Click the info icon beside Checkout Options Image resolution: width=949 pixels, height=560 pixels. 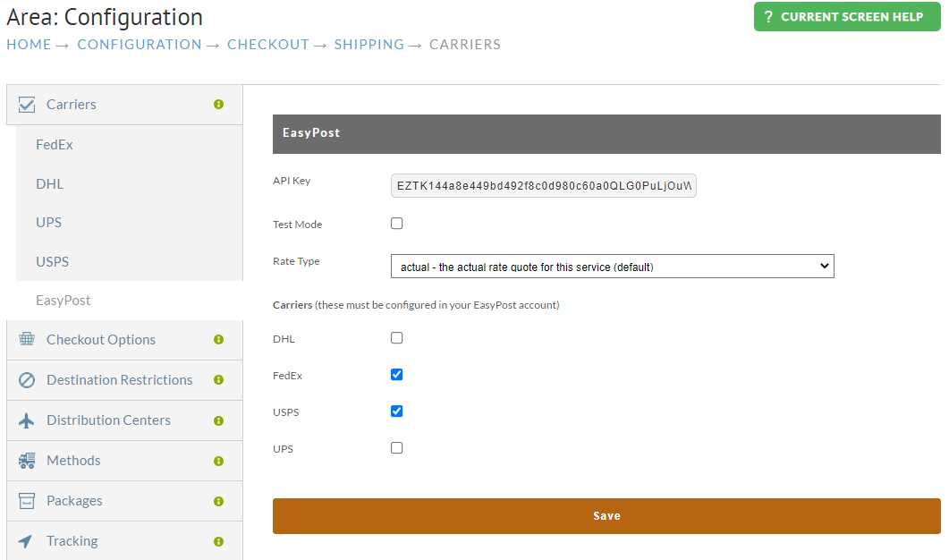click(218, 340)
